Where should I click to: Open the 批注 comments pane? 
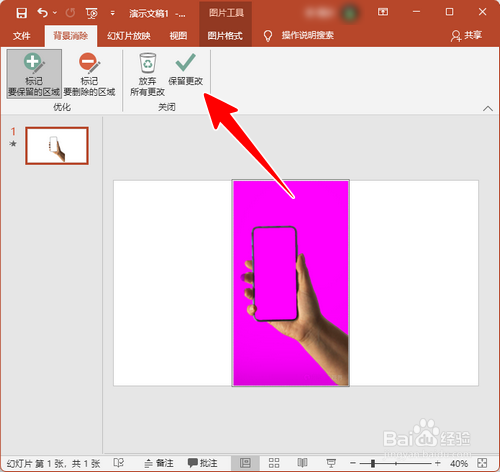click(202, 463)
